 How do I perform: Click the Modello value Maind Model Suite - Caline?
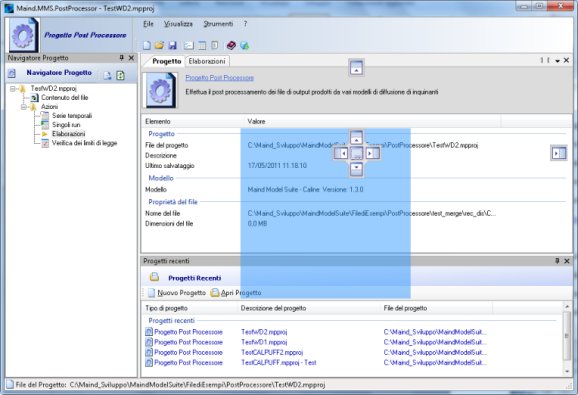click(x=305, y=189)
